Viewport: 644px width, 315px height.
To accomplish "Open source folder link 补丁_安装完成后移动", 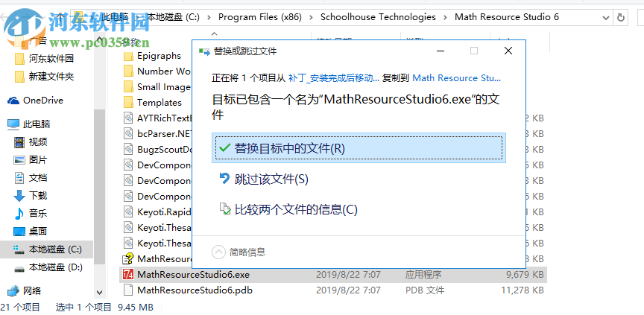I will [334, 78].
